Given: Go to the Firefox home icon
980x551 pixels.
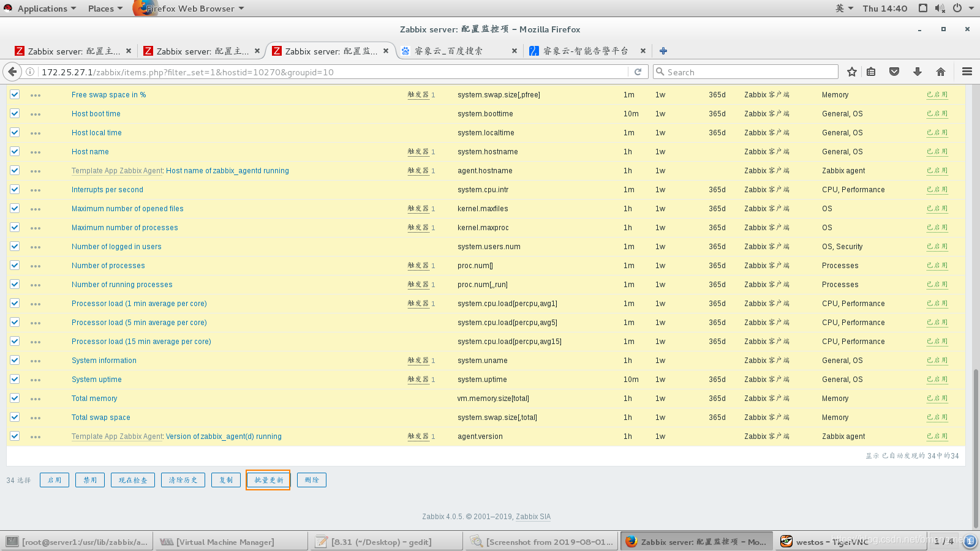Looking at the screenshot, I should click(941, 72).
